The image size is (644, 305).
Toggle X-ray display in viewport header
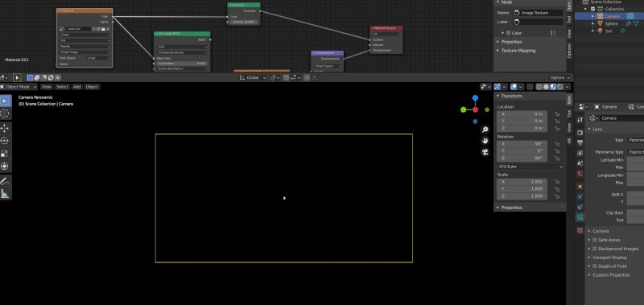point(530,87)
